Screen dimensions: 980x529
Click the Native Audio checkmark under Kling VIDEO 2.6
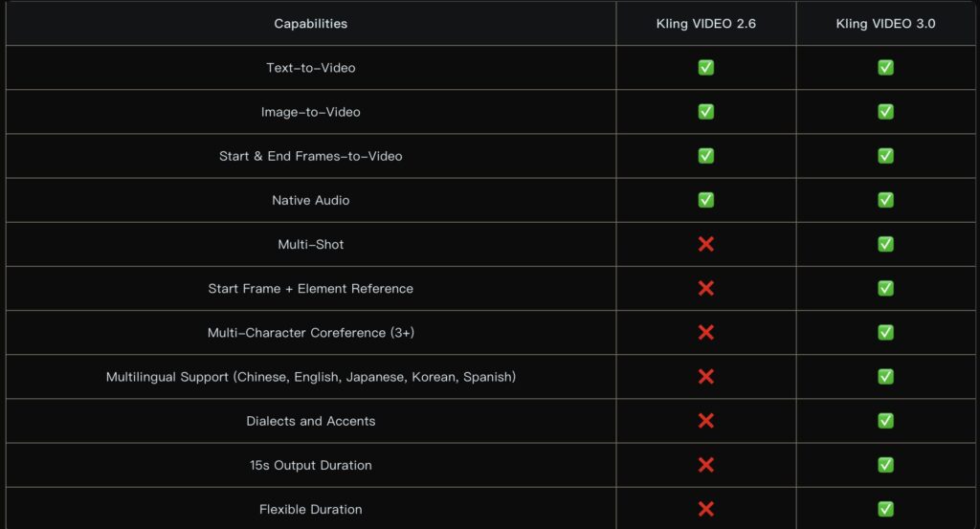pyautogui.click(x=705, y=200)
